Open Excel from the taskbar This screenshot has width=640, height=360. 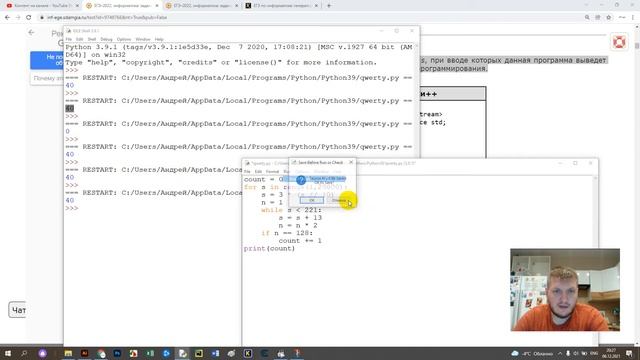pos(150,353)
